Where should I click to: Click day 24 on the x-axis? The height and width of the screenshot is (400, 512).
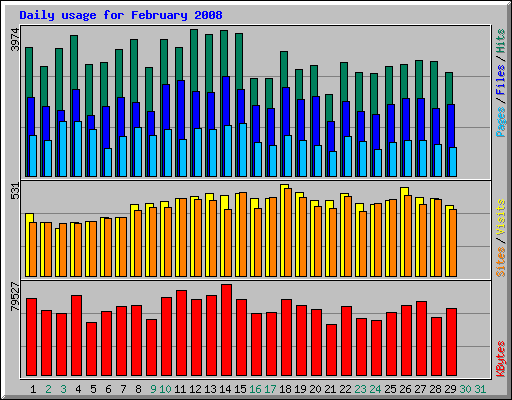click(x=375, y=389)
